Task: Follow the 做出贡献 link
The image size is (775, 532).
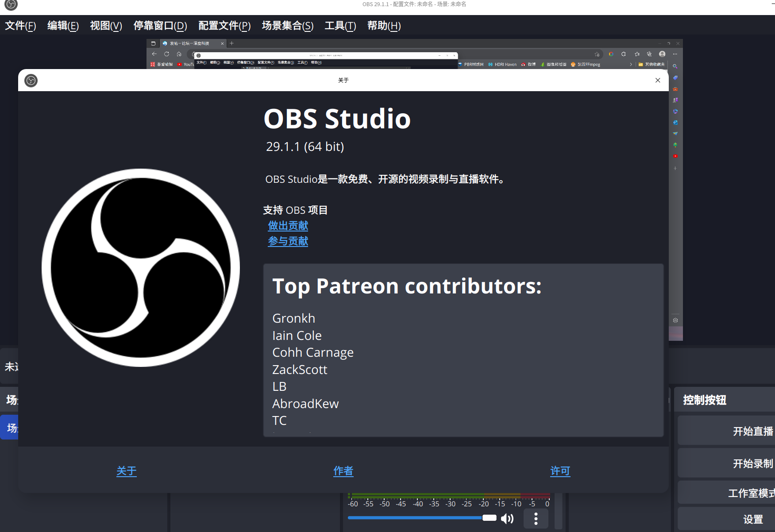Action: (x=288, y=226)
